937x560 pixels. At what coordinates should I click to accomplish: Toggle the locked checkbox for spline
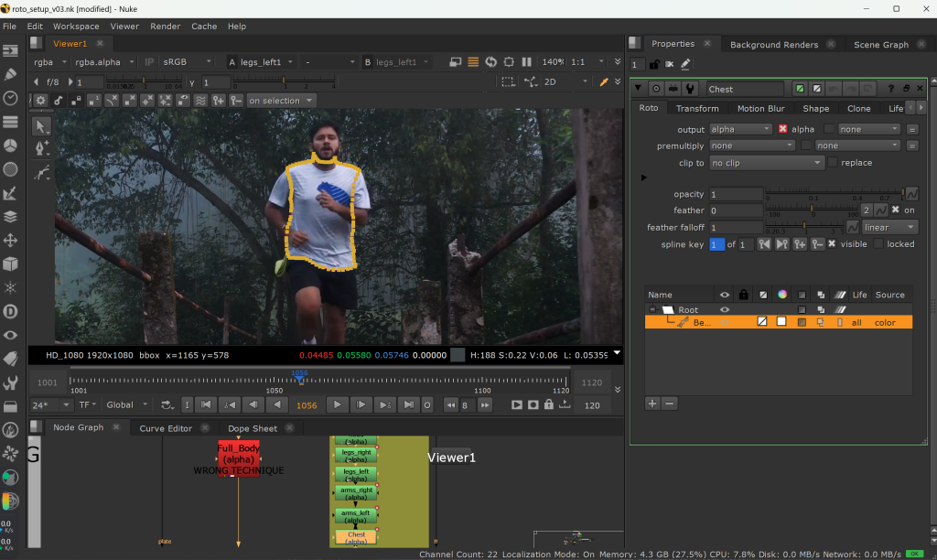coord(878,244)
